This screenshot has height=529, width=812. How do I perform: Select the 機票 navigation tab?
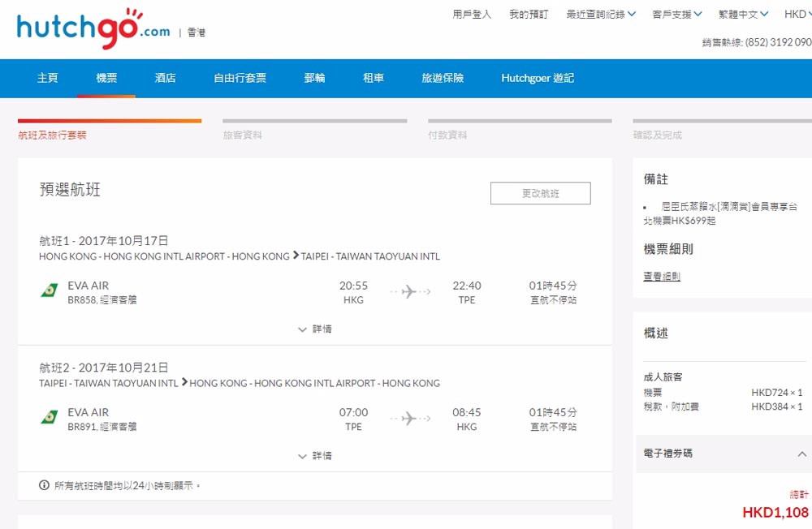coord(106,78)
